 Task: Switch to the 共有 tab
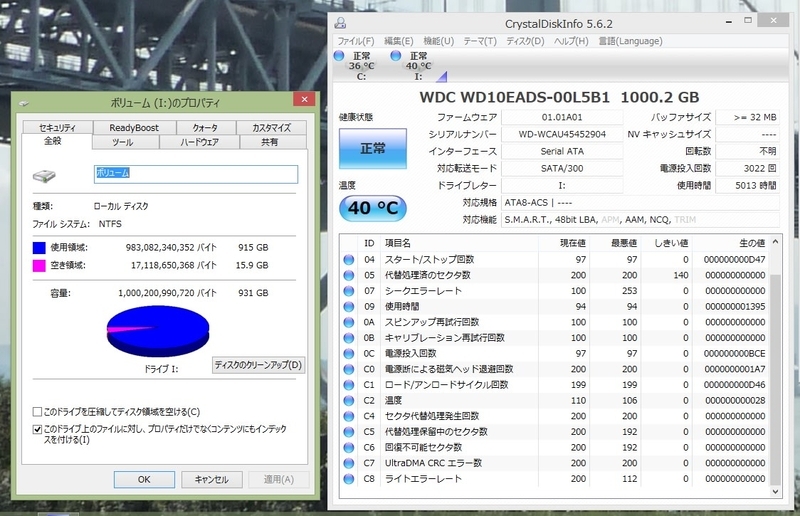point(269,142)
